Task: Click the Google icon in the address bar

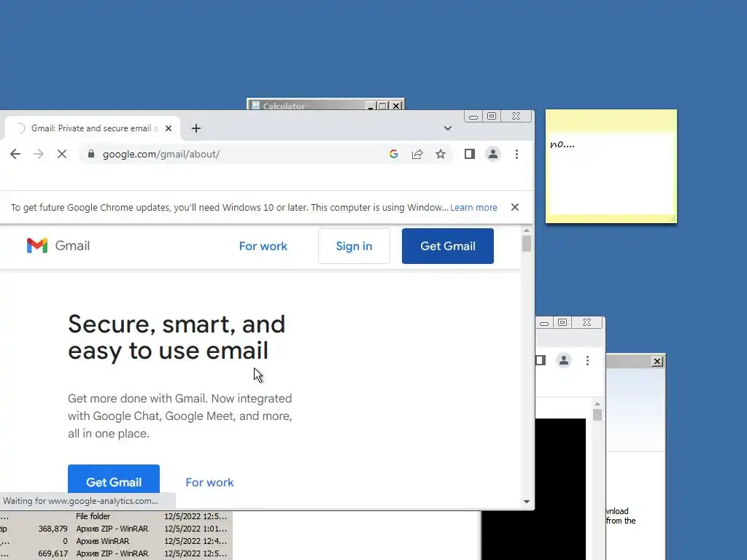Action: point(393,154)
